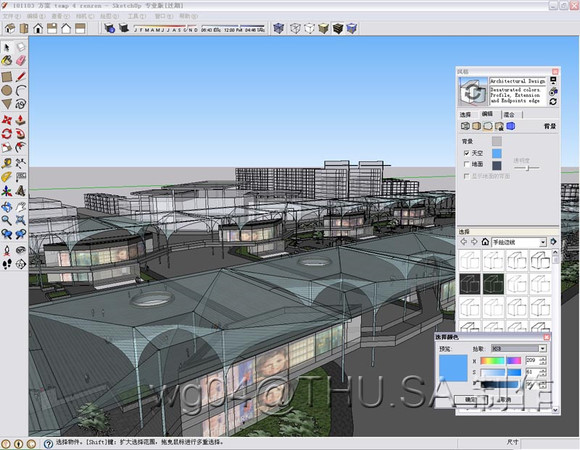Activate the Offset tool
580x450 pixels.
coord(21,147)
